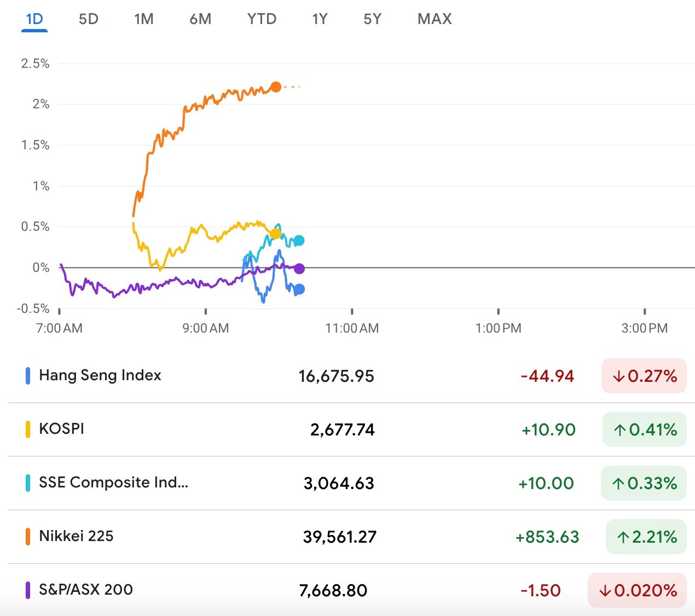Click the 2.5% y-axis label
This screenshot has width=695, height=616.
click(35, 63)
